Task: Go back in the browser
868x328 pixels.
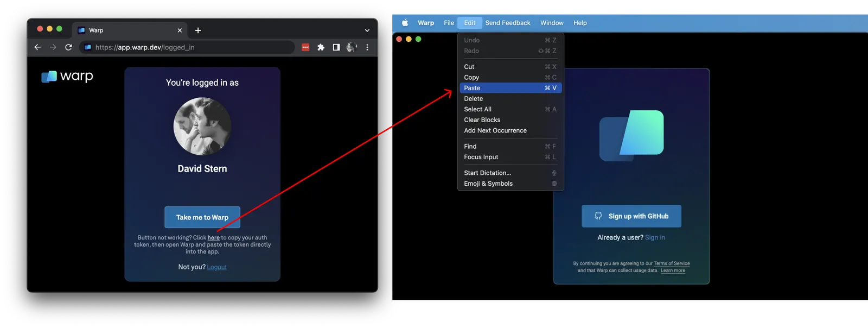Action: (x=37, y=47)
